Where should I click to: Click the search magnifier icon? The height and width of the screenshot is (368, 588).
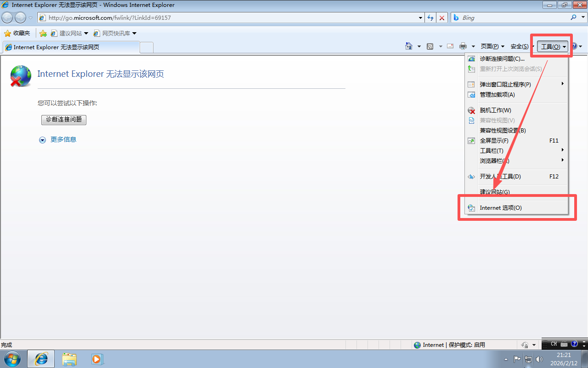tap(574, 17)
